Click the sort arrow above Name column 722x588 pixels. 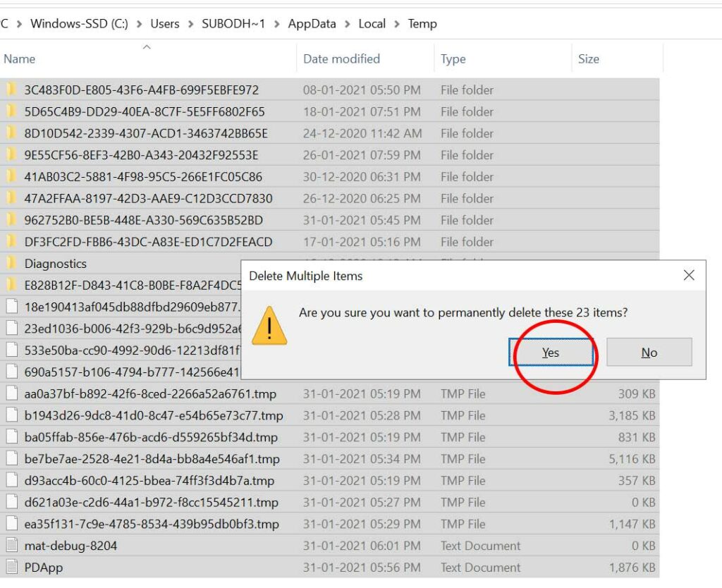(x=147, y=48)
